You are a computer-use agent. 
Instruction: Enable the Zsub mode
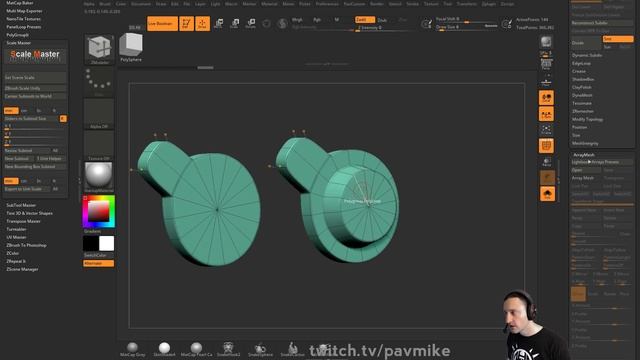click(x=382, y=20)
